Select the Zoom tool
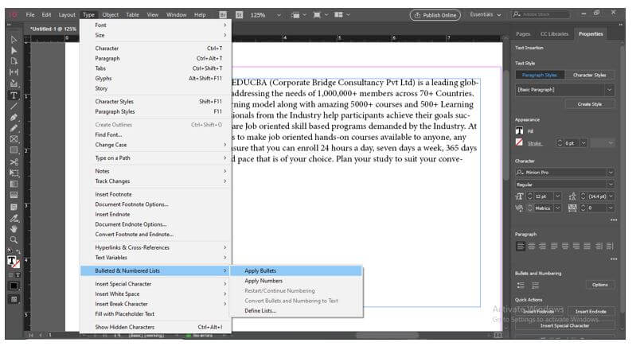Viewport: 644px width, 346px height. (14, 239)
